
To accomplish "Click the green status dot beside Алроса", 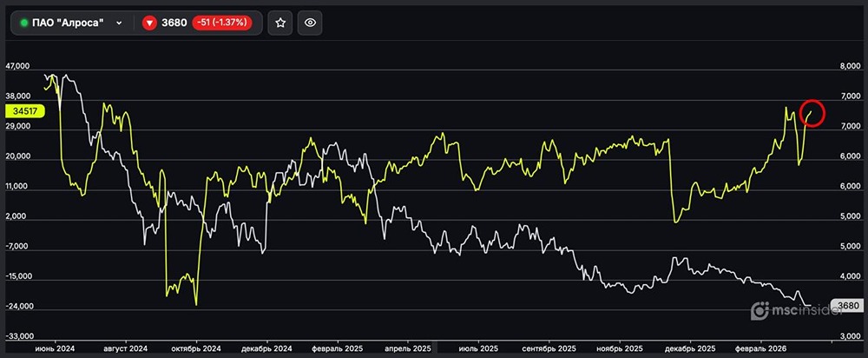I will pos(24,23).
